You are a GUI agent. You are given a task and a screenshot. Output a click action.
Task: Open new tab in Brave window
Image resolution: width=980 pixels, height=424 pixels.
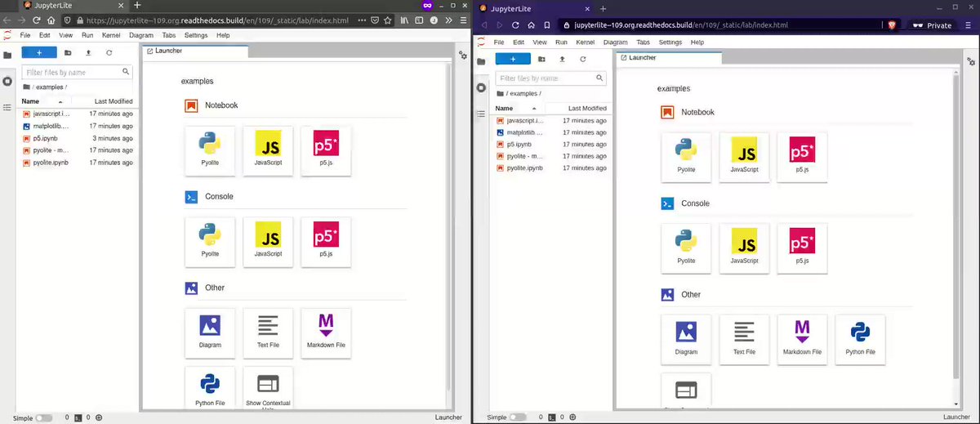(x=603, y=7)
